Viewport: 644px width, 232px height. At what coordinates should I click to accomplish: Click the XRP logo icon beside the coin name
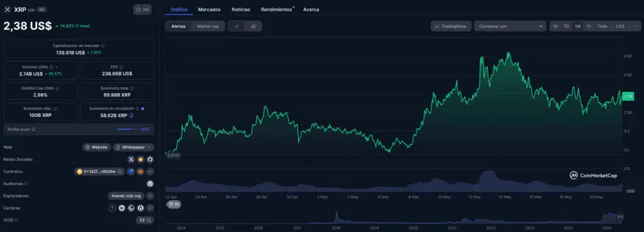[8, 9]
